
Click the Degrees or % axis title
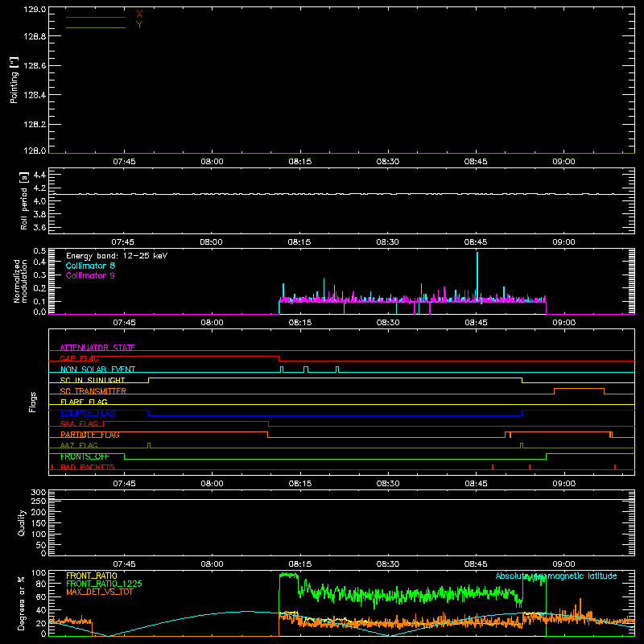point(22,603)
